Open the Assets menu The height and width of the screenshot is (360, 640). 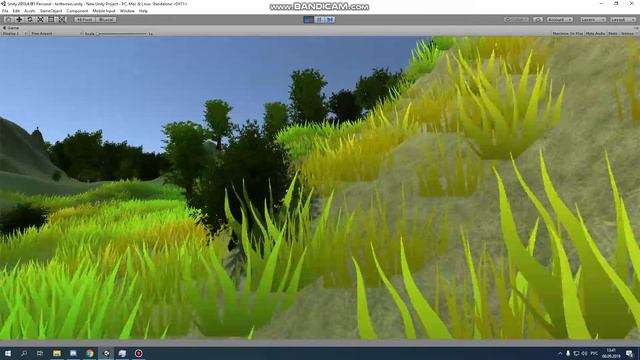coord(29,11)
